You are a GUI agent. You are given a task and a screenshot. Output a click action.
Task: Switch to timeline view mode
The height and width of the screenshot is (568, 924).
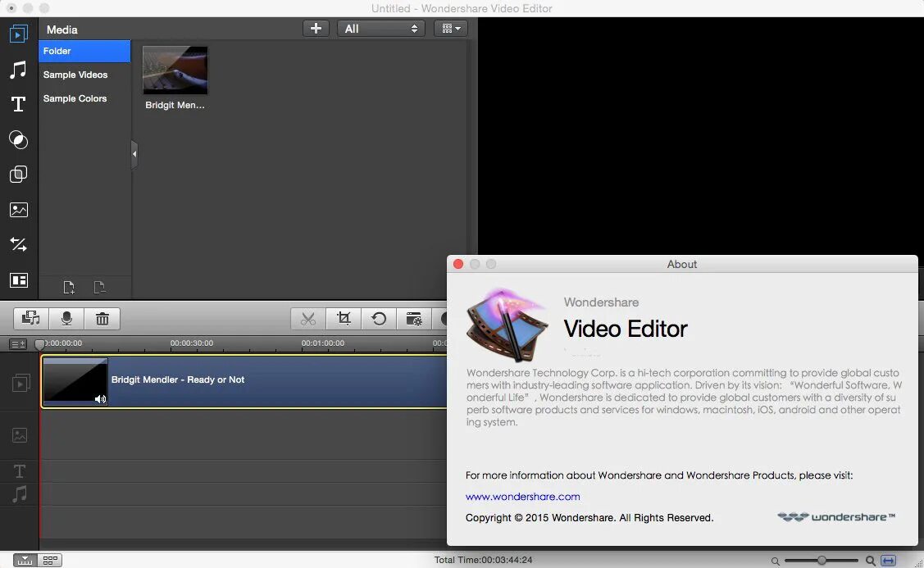pos(25,561)
